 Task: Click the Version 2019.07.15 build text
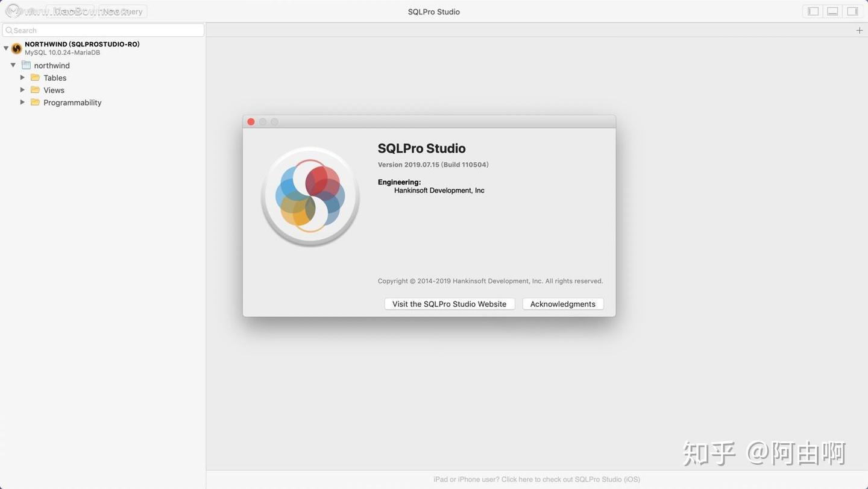tap(433, 165)
